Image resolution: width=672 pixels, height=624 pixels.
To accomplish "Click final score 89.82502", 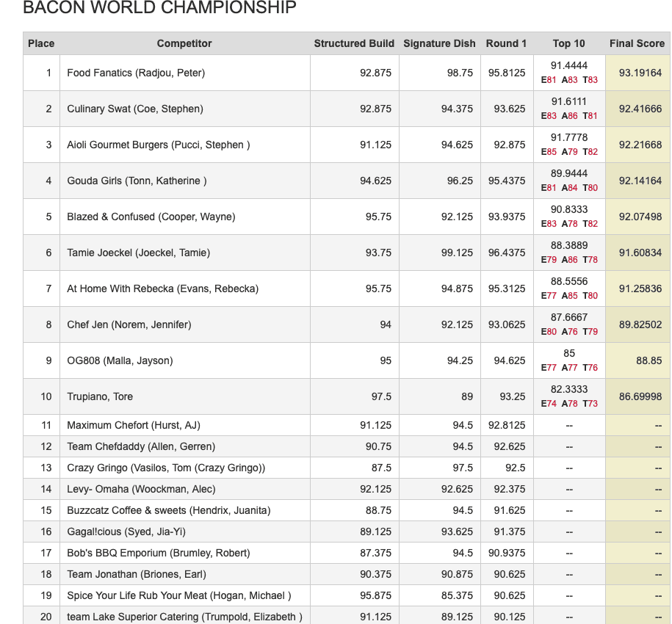I will [x=640, y=324].
